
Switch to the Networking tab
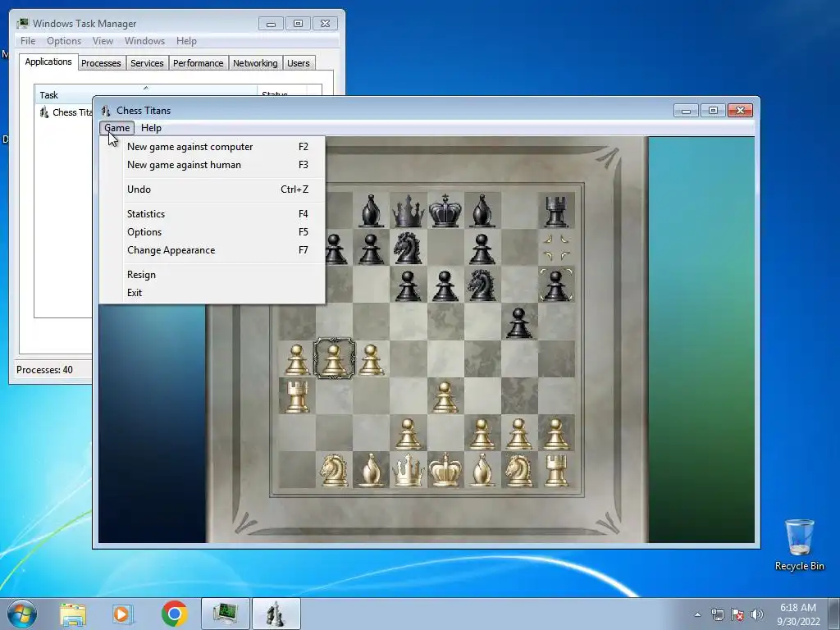255,63
